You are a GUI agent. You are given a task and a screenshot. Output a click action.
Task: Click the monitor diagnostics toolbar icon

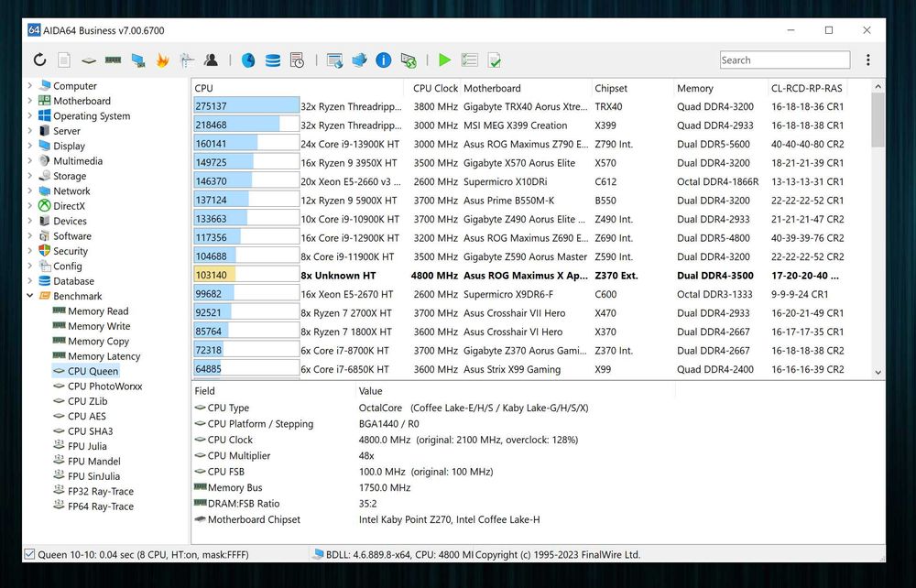[138, 60]
